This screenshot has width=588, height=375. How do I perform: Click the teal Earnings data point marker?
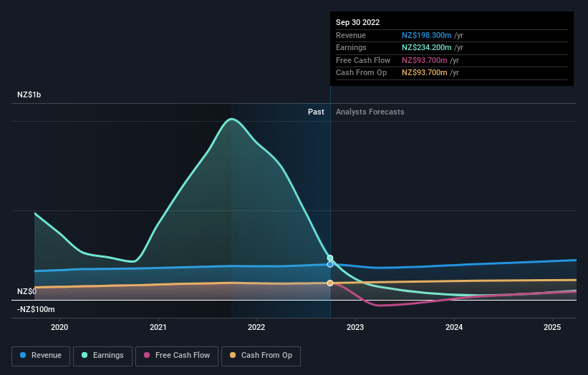(330, 258)
